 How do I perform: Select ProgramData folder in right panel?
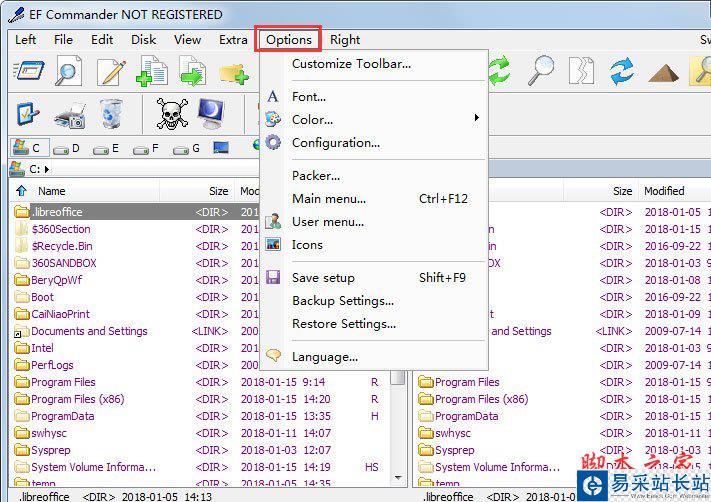(x=467, y=416)
